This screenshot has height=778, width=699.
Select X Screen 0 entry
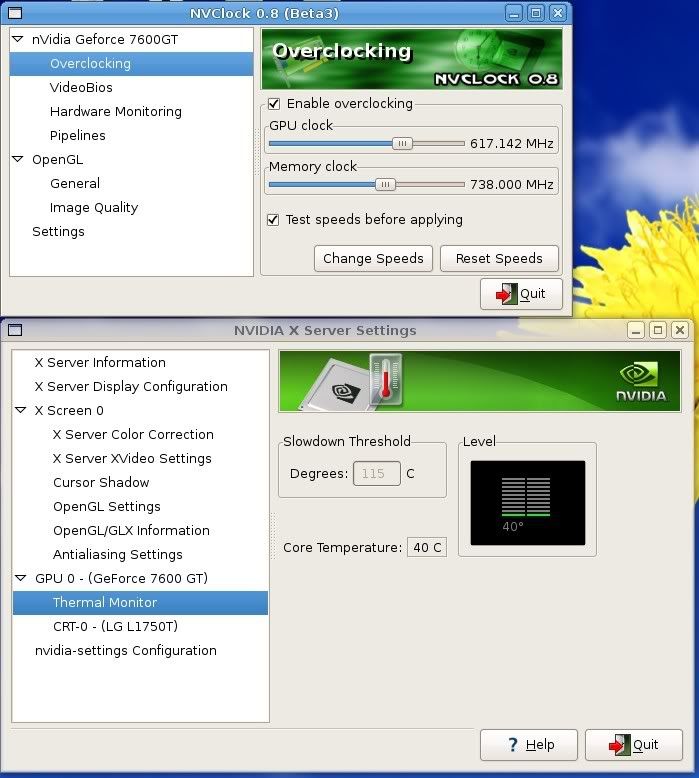(x=69, y=410)
